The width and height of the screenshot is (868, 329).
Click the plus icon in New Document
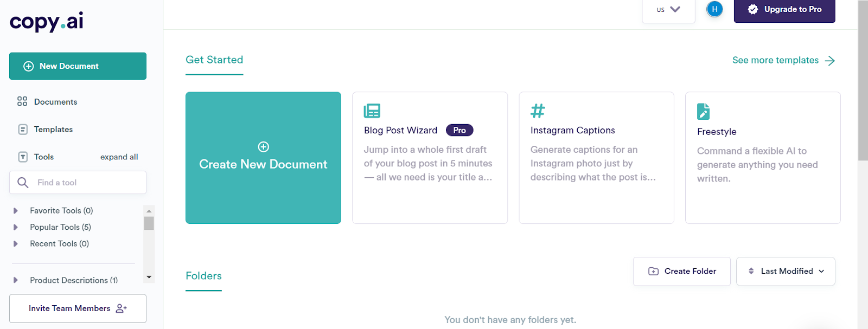click(29, 66)
